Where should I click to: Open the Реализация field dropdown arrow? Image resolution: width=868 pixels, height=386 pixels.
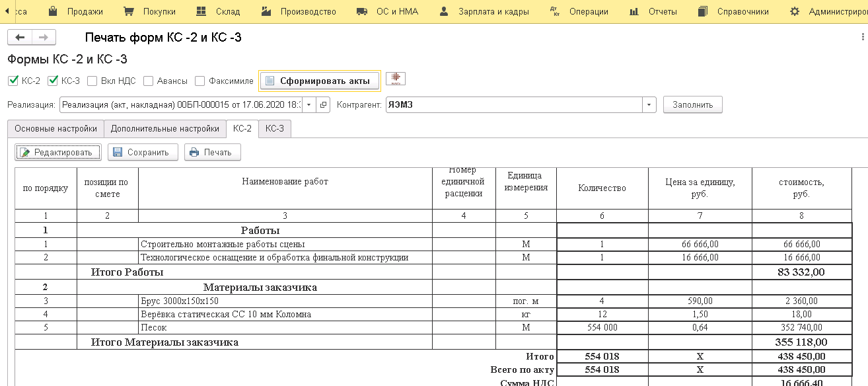309,104
